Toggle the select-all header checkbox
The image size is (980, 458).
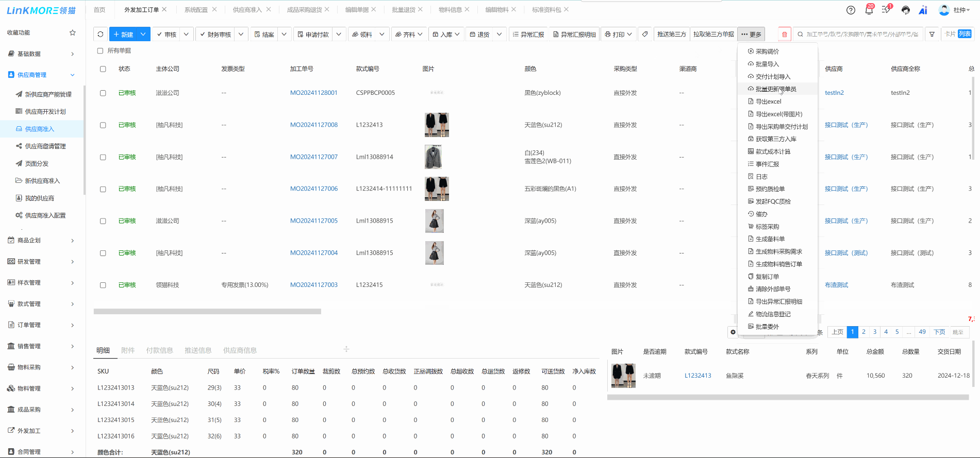[103, 69]
